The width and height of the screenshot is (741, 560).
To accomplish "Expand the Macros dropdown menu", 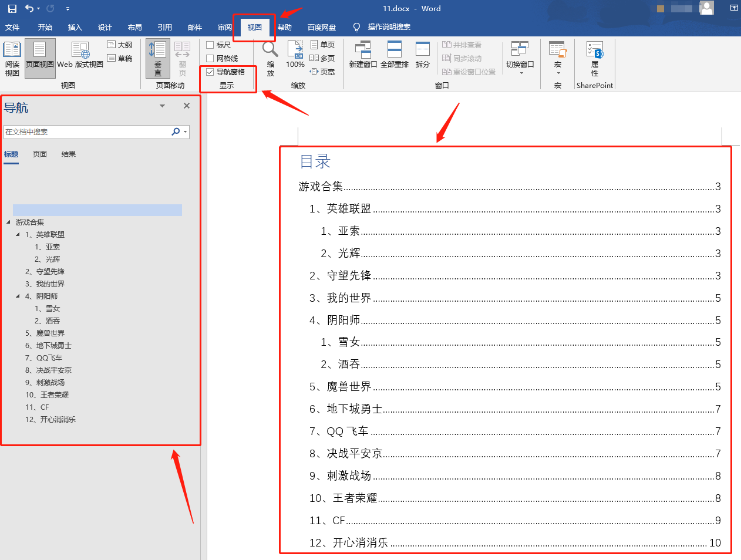I will 558,73.
